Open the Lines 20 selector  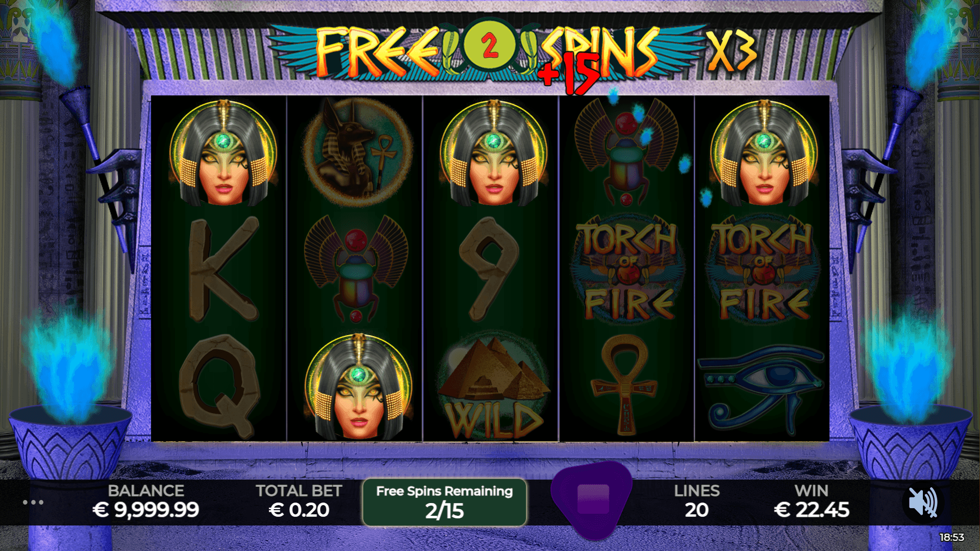696,501
